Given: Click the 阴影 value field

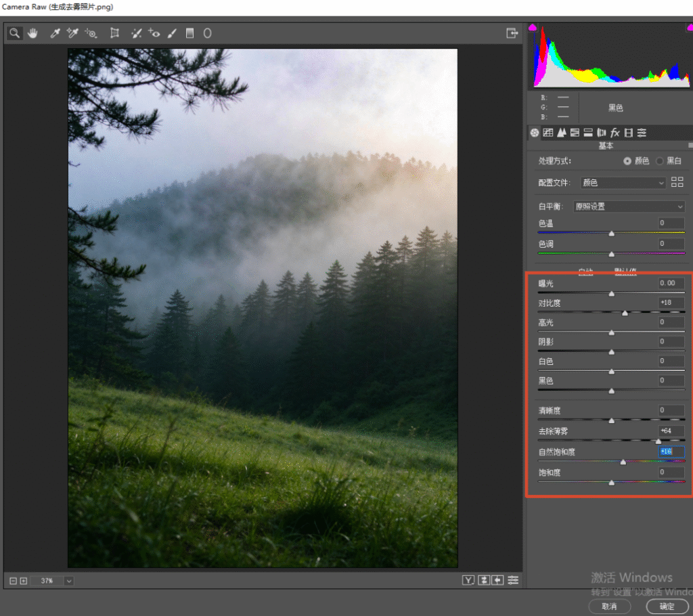Looking at the screenshot, I should (671, 341).
